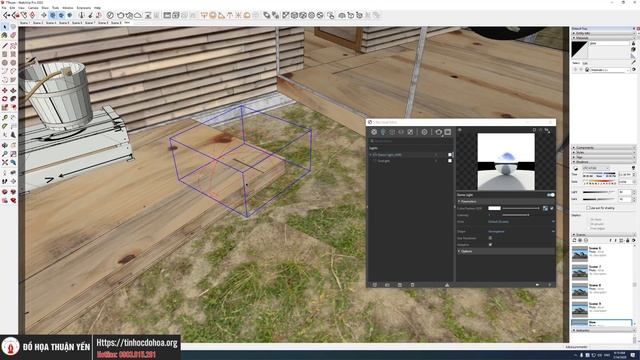This screenshot has width=640, height=360.
Task: Expand Tags tray panel
Action: tap(603, 157)
